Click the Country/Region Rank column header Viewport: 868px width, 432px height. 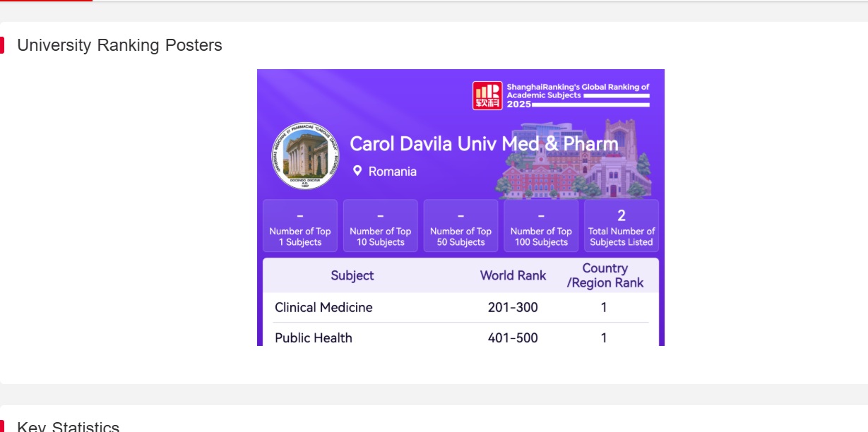[x=605, y=275]
